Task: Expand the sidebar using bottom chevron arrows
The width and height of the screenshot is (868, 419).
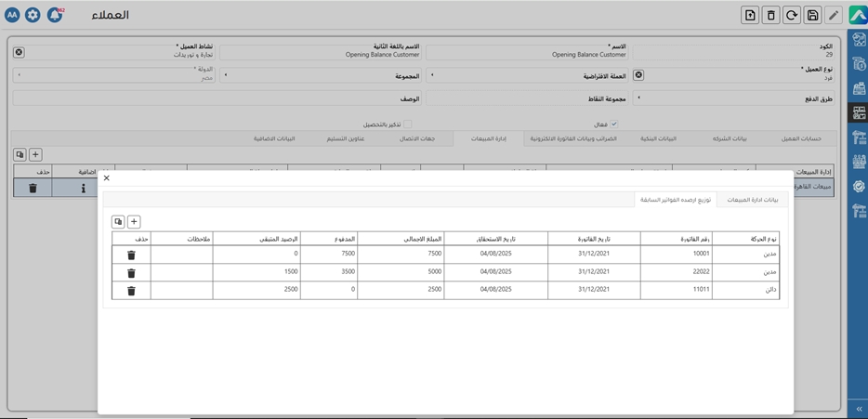Action: pyautogui.click(x=859, y=409)
